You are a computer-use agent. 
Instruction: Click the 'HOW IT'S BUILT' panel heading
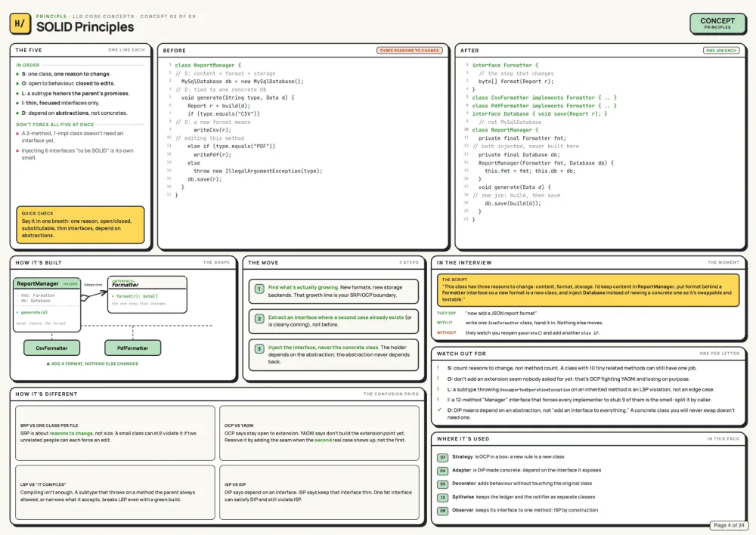pos(39,263)
